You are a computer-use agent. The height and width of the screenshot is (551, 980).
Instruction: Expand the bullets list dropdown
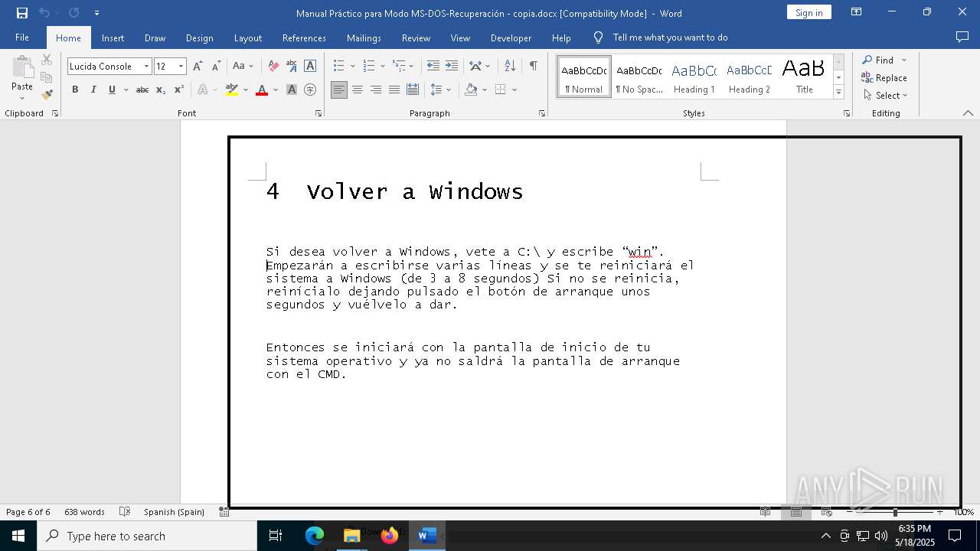[353, 67]
